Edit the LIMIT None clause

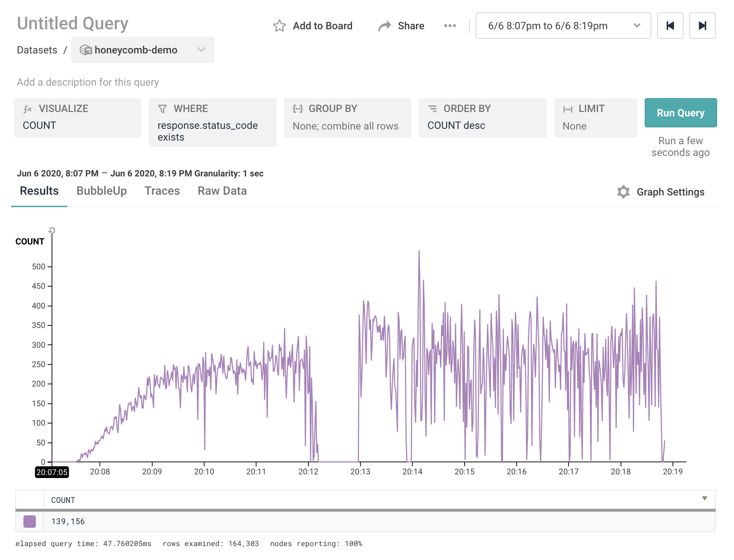[596, 118]
